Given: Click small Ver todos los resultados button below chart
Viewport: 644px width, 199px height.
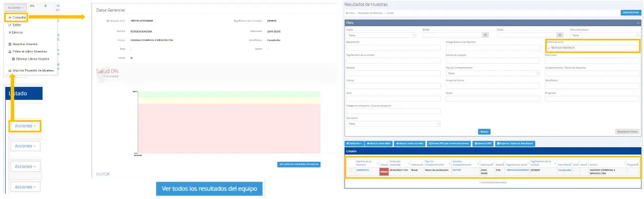Looking at the screenshot, I should [299, 164].
